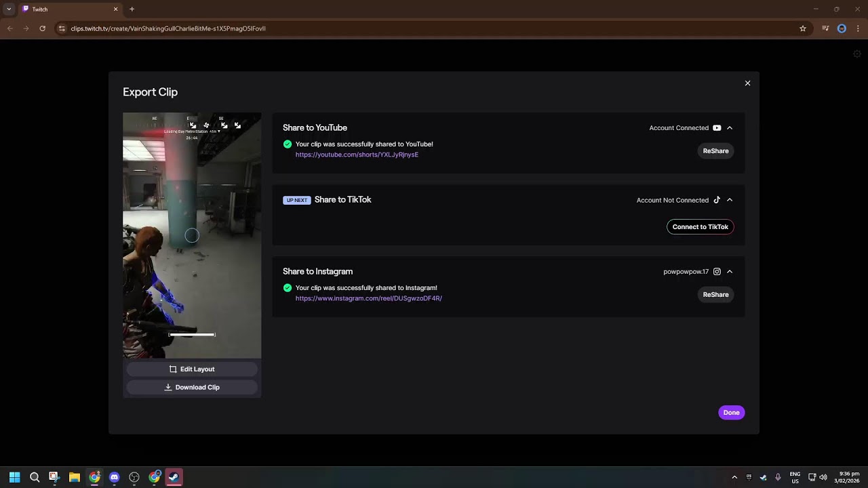
Task: Go back in browser history
Action: point(9,28)
